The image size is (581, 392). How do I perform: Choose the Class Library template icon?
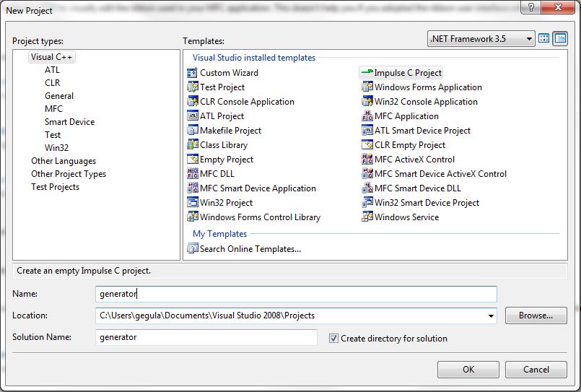192,145
